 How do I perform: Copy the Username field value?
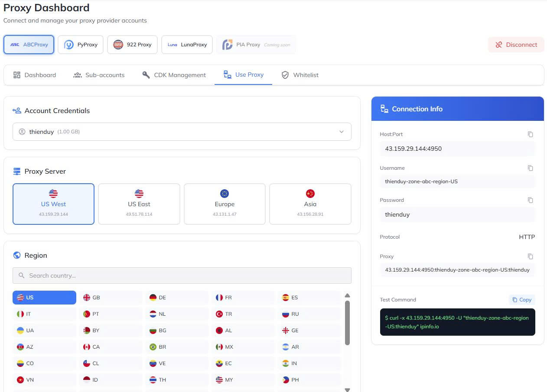(530, 168)
